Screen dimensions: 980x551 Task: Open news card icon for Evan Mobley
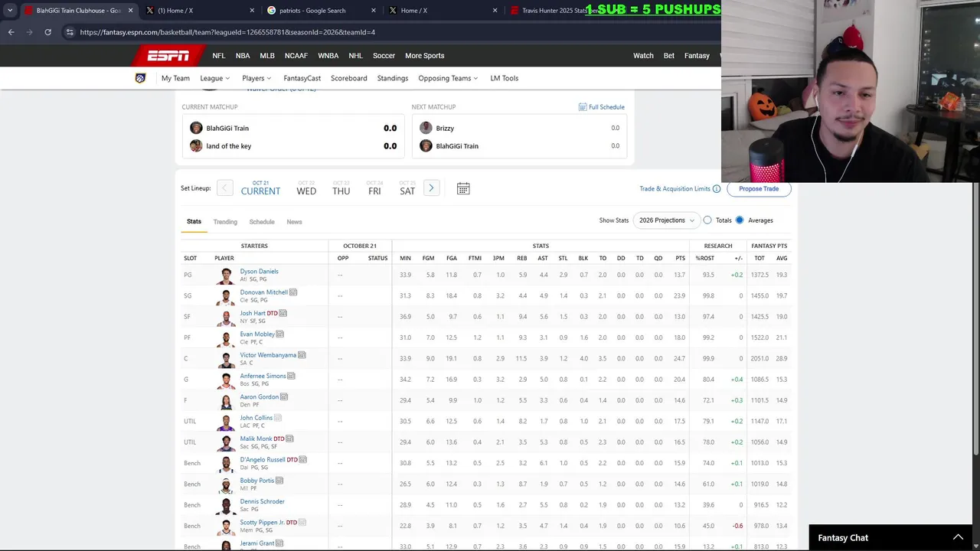point(280,334)
